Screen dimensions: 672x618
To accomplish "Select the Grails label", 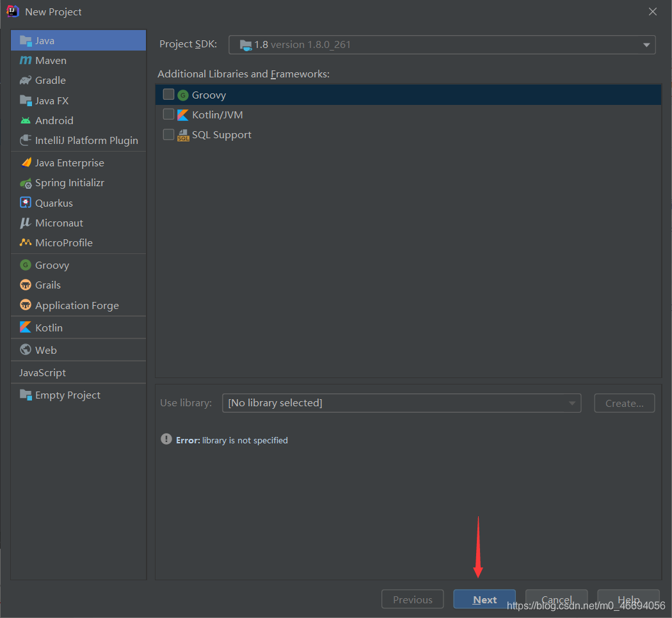I will [48, 285].
